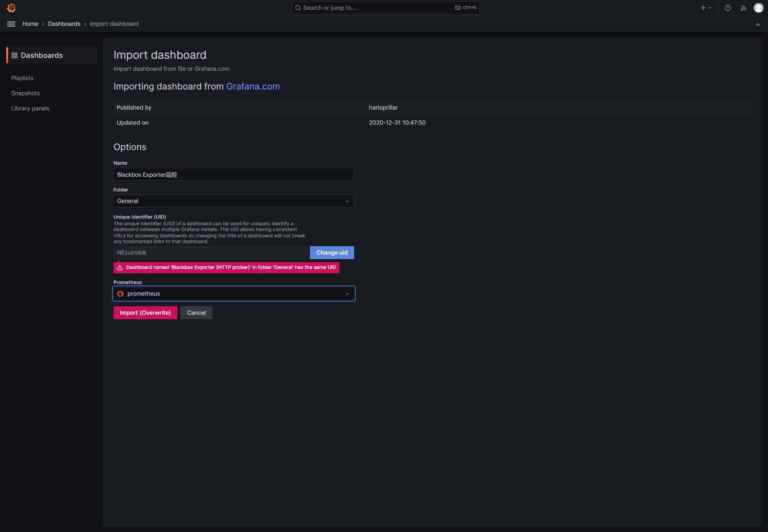768x532 pixels.
Task: Focus the Search or jump to field
Action: tap(386, 8)
